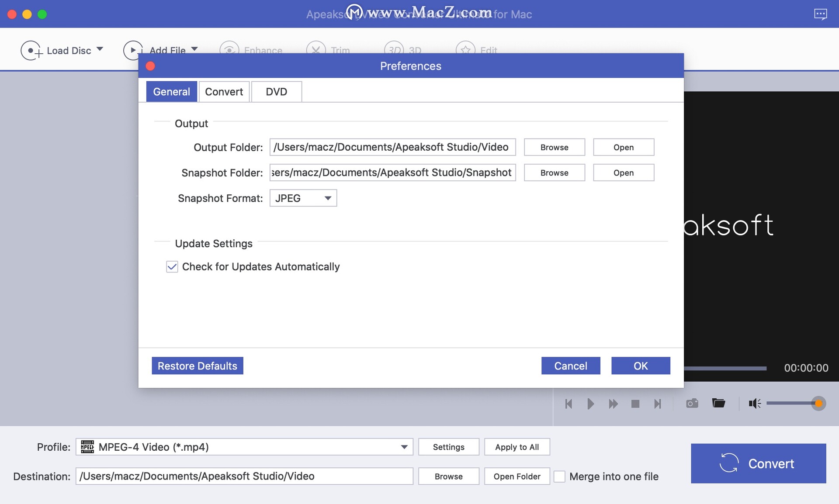Click the Cancel button
Screen dimensions: 839x504
tap(571, 365)
